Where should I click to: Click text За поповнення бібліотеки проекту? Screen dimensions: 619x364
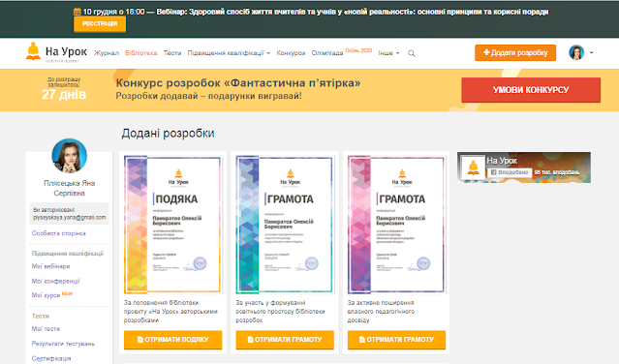[170, 312]
